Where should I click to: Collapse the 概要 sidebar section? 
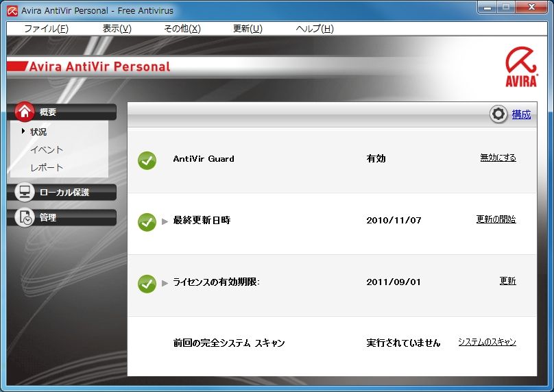point(62,112)
